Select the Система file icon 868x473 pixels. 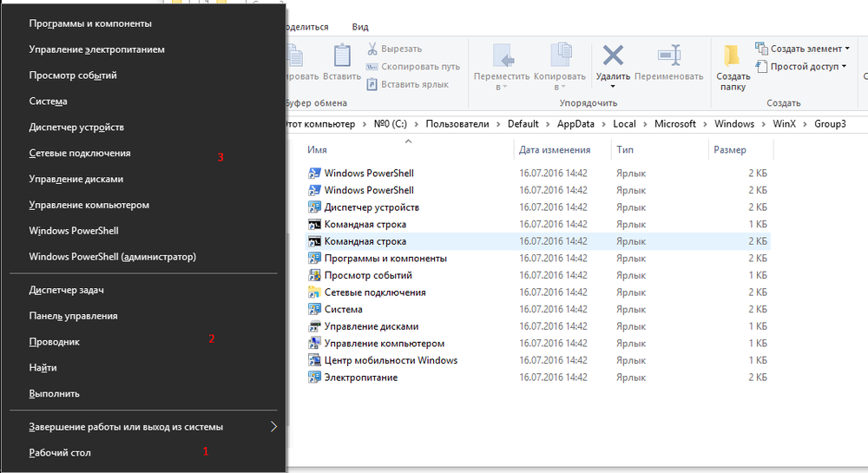[314, 309]
